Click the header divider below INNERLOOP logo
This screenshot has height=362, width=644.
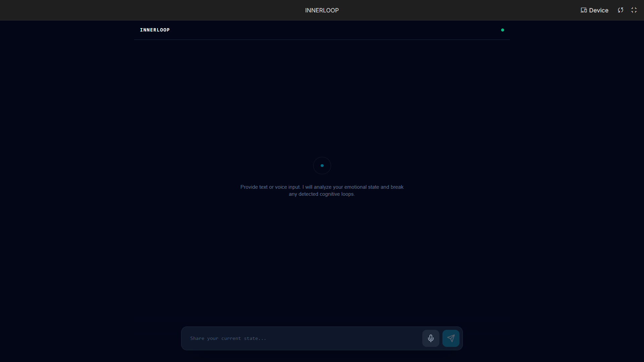(x=322, y=40)
